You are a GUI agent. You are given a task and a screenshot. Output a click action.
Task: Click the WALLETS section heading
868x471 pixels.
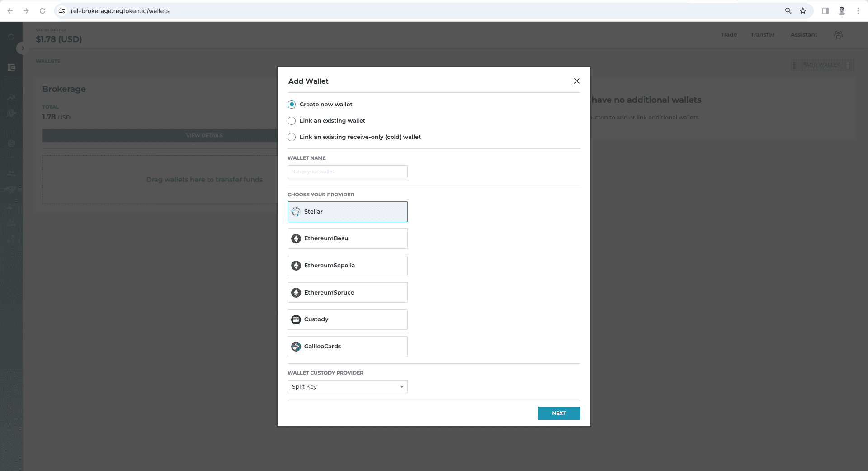48,61
